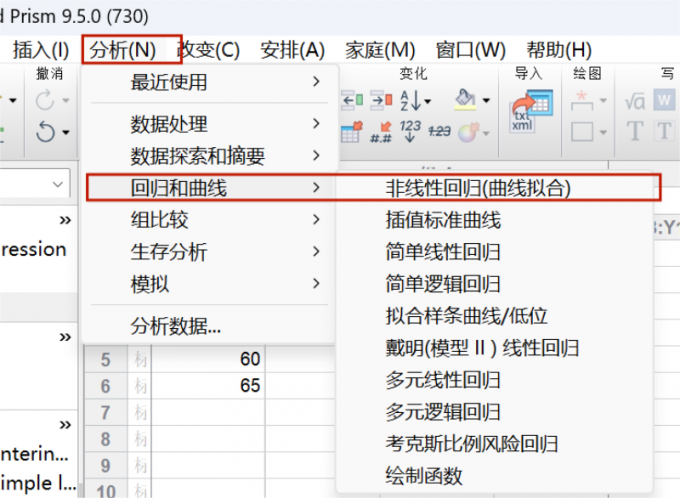This screenshot has height=498, width=680.
Task: Click the square root equation icon
Action: tap(635, 101)
